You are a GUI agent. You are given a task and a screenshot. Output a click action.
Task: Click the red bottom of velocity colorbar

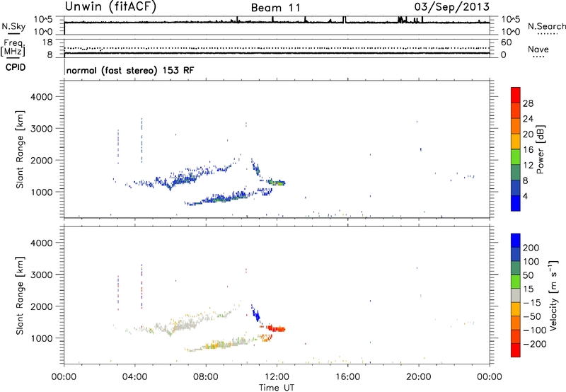pyautogui.click(x=516, y=350)
